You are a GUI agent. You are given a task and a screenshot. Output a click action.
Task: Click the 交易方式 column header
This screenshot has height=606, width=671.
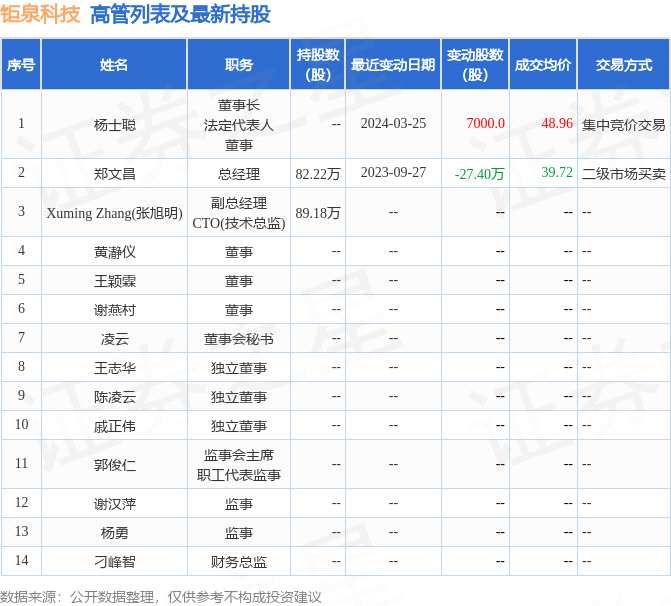[624, 65]
